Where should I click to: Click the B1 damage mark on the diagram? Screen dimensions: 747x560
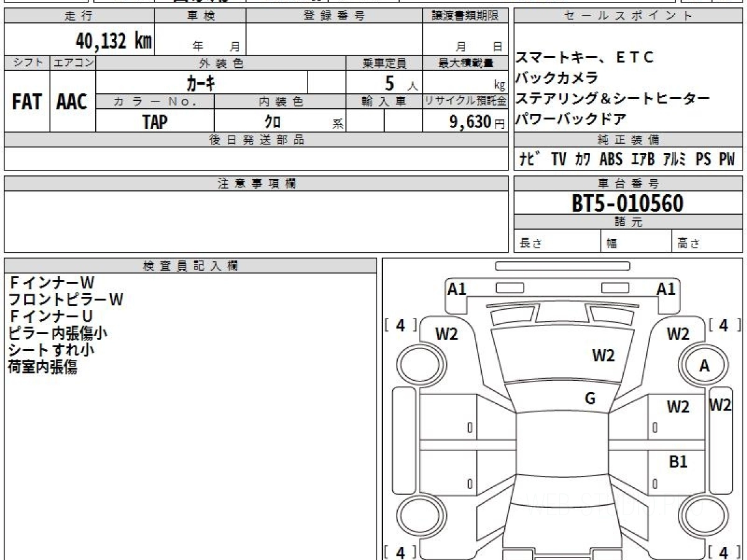coord(679,462)
